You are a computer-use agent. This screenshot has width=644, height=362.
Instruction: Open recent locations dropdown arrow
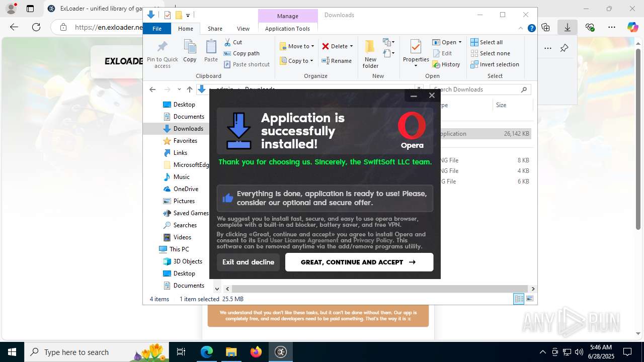179,89
